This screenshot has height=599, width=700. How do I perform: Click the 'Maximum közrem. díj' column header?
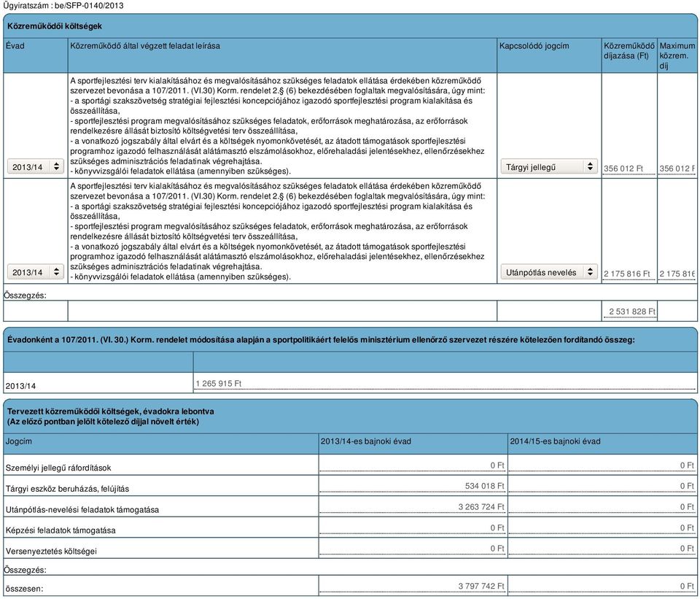click(x=677, y=56)
